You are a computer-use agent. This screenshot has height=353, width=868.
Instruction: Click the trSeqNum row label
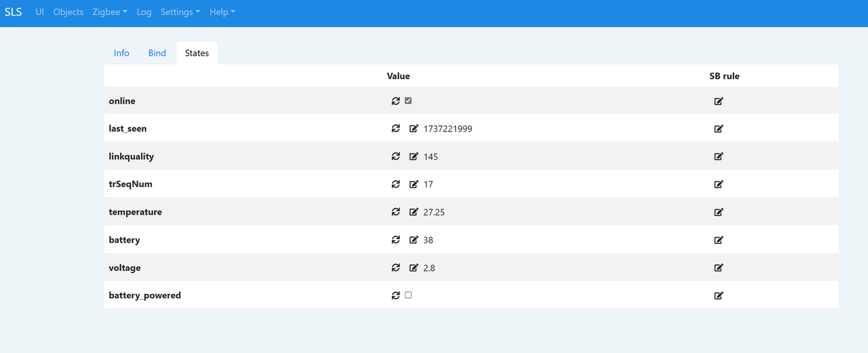[x=130, y=184]
